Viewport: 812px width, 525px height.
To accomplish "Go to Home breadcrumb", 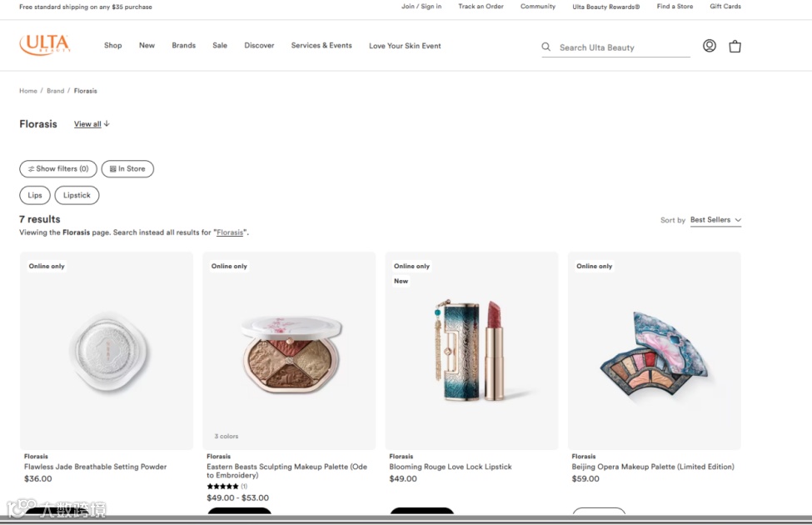I will (x=28, y=91).
